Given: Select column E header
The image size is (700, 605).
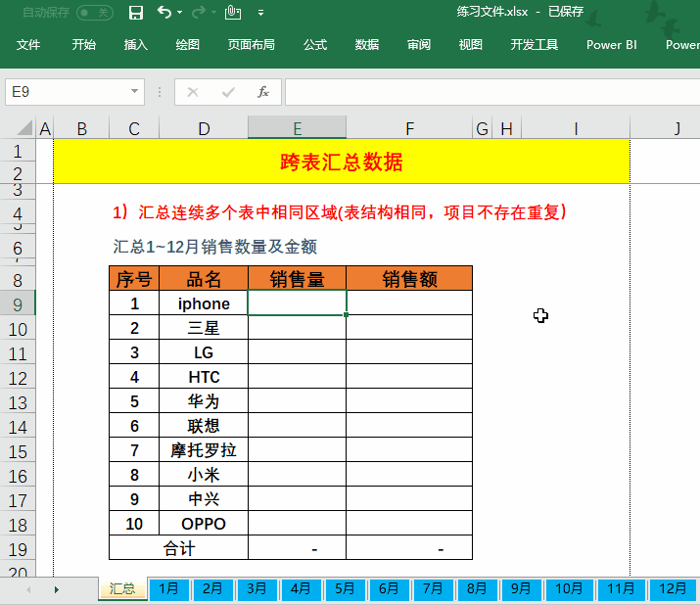Looking at the screenshot, I should pos(297,128).
